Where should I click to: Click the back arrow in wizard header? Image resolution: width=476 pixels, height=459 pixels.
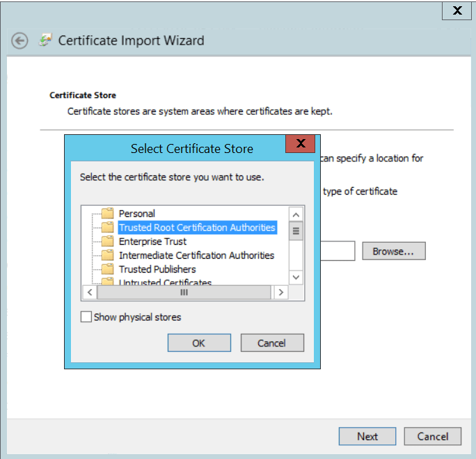(19, 41)
